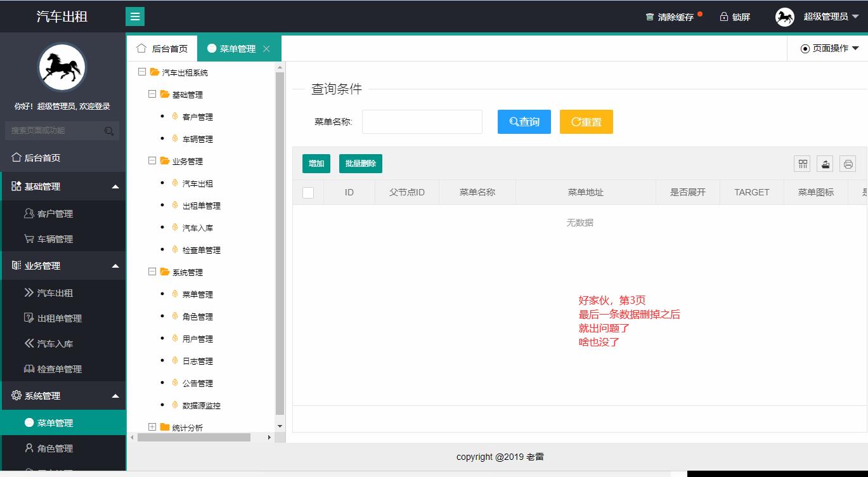Viewport: 868px width, 477px height.
Task: Click the 菜单名称 column header
Action: (477, 192)
